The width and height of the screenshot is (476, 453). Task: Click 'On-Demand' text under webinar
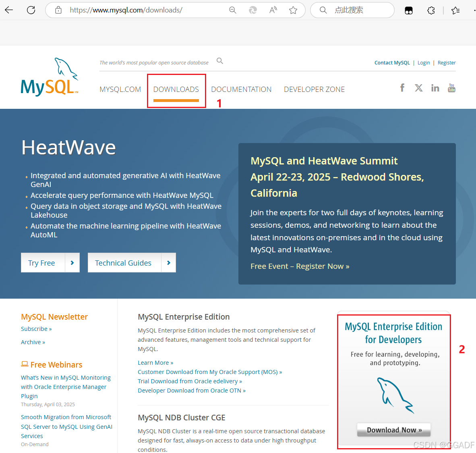[35, 444]
